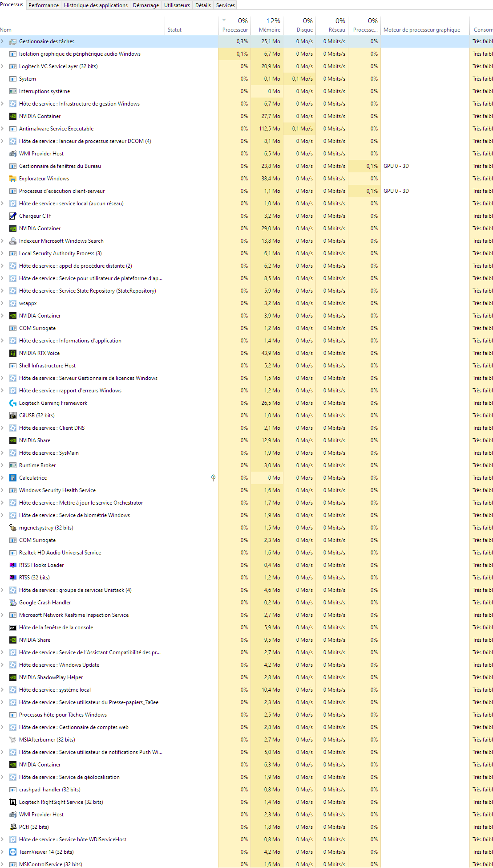Screen dimensions: 493x868
Task: Select Isolation graphique de périphérique audio Windows
Action: (x=246, y=54)
